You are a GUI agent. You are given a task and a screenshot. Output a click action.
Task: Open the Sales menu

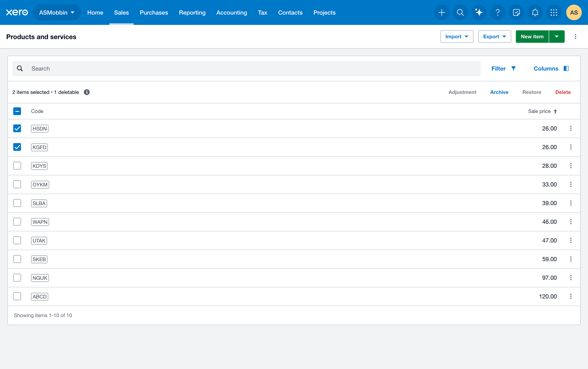pyautogui.click(x=121, y=13)
